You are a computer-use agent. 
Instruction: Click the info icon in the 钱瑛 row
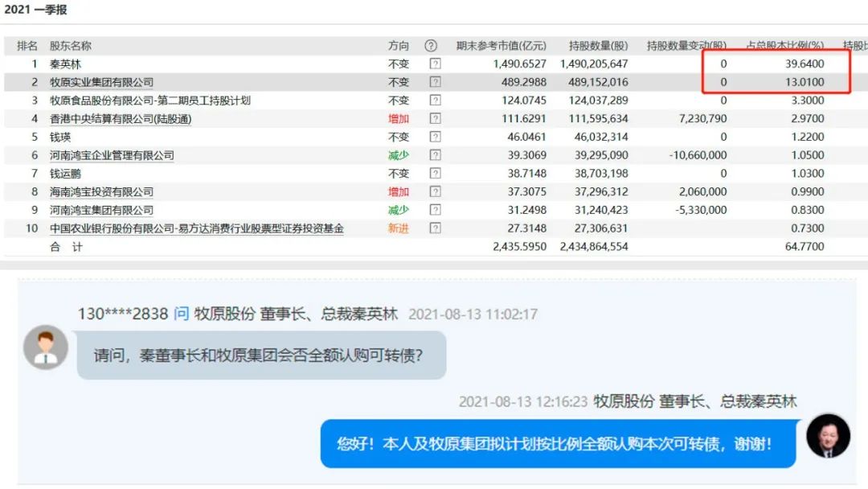(x=435, y=138)
